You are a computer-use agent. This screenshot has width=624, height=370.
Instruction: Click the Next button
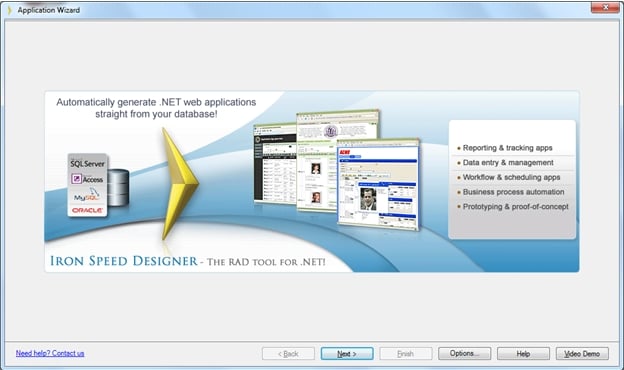click(347, 353)
